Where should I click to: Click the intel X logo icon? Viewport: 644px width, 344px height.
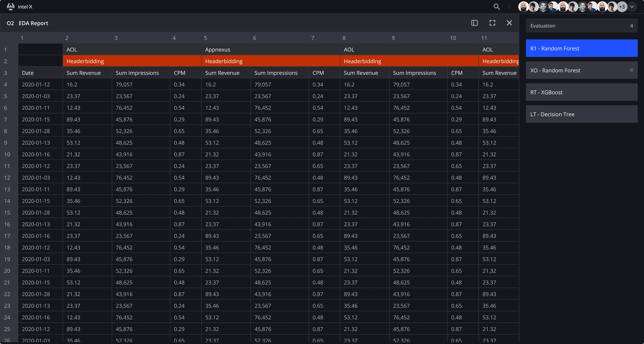10,7
